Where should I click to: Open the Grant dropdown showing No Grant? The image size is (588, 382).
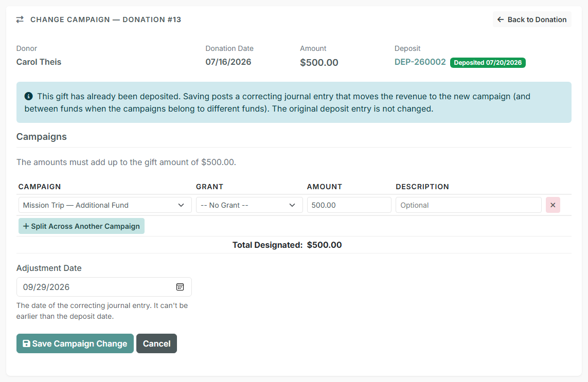coord(250,205)
